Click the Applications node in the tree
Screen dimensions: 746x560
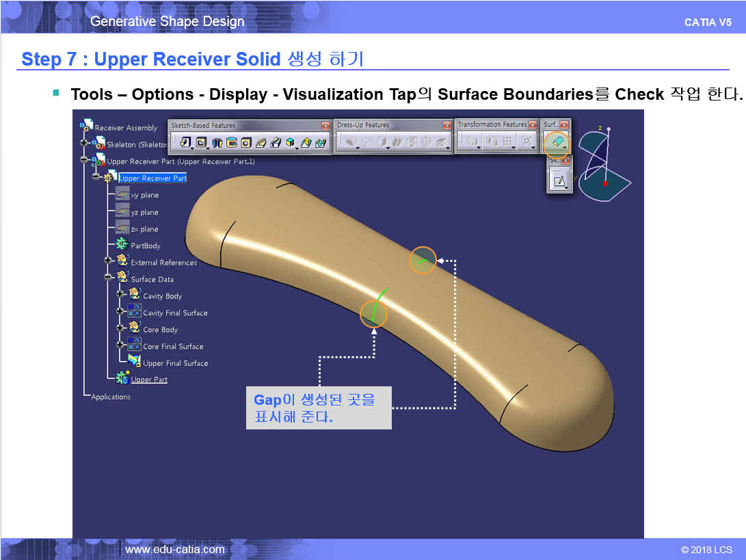pos(110,397)
